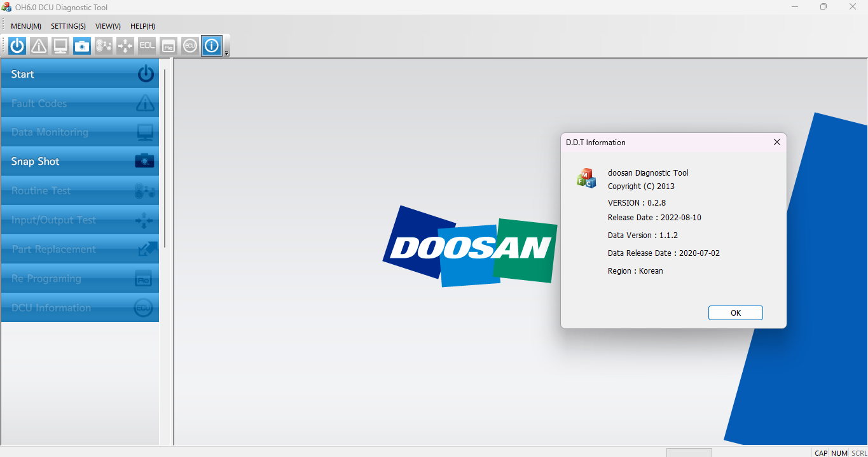This screenshot has width=868, height=457.
Task: Select DCU Information in the side panel
Action: [80, 307]
